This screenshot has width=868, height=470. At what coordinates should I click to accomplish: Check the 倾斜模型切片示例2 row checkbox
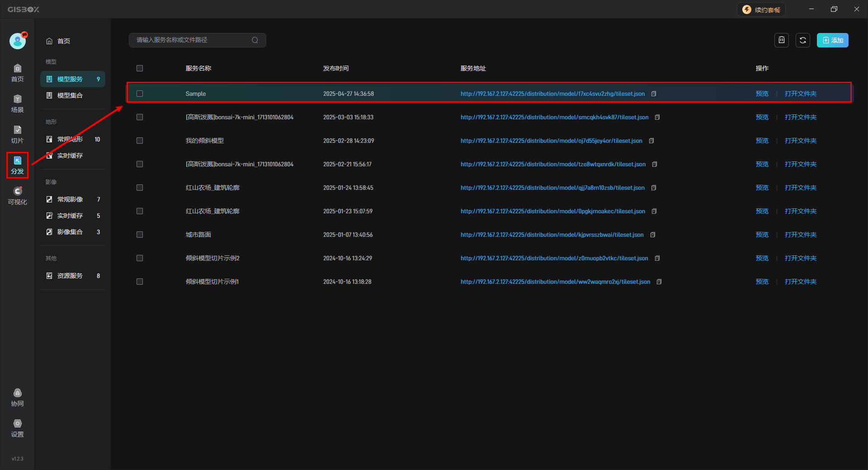pyautogui.click(x=140, y=258)
